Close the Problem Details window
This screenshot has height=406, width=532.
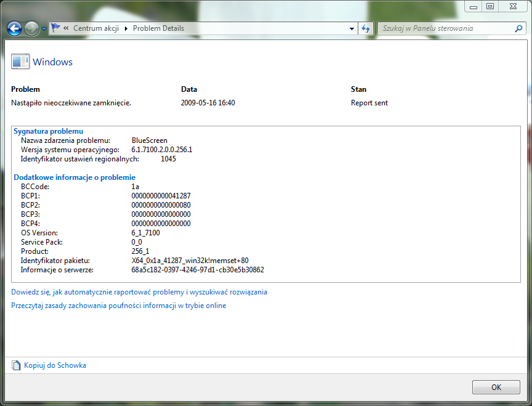[513, 6]
